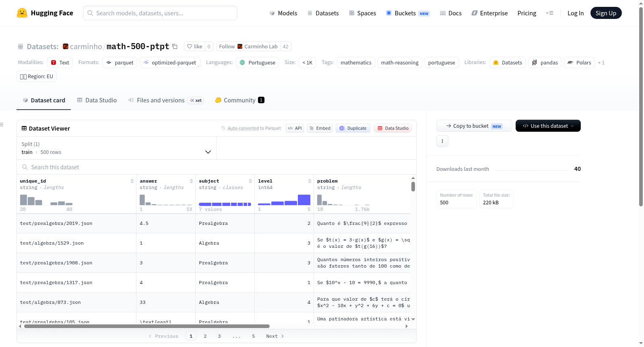Open the Community tab
Viewport: 644px width, 347px height.
click(x=239, y=100)
